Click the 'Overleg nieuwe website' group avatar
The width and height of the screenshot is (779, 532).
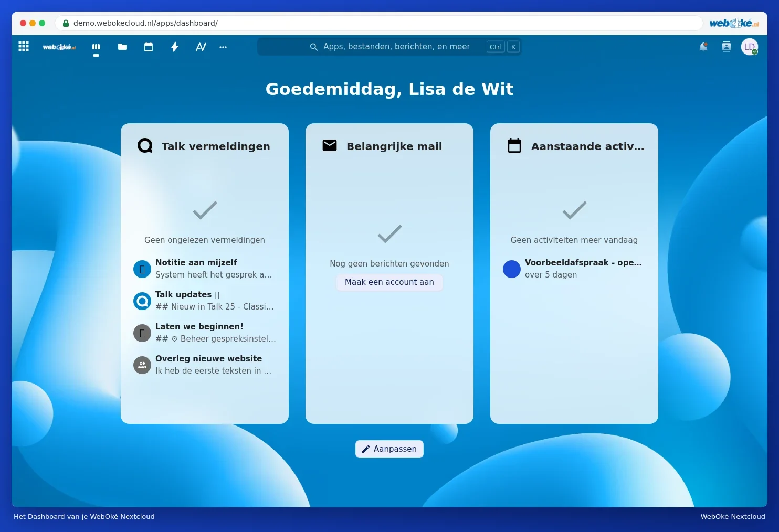(x=142, y=365)
